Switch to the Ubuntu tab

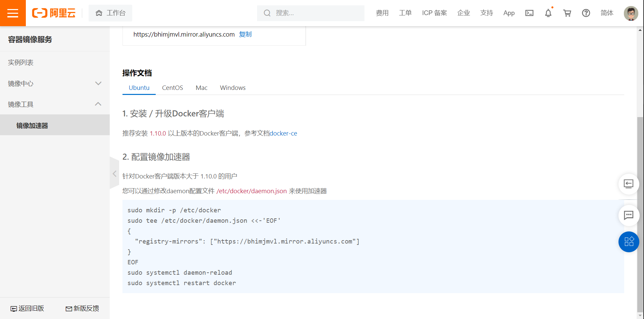pyautogui.click(x=139, y=88)
